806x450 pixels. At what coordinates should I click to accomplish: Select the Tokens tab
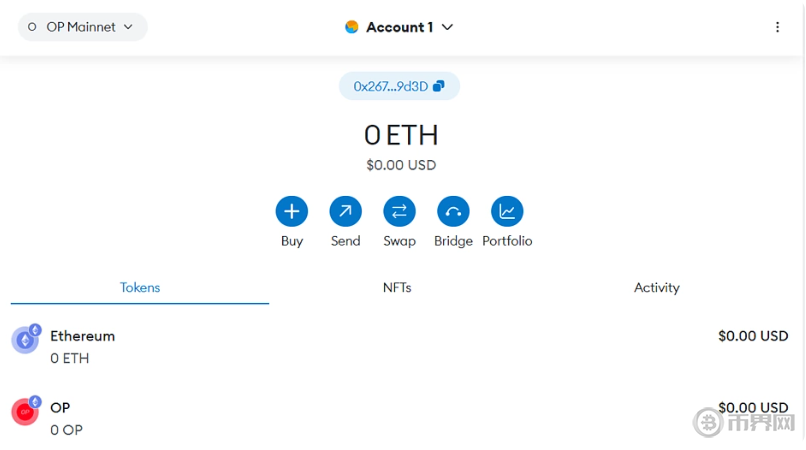[140, 287]
